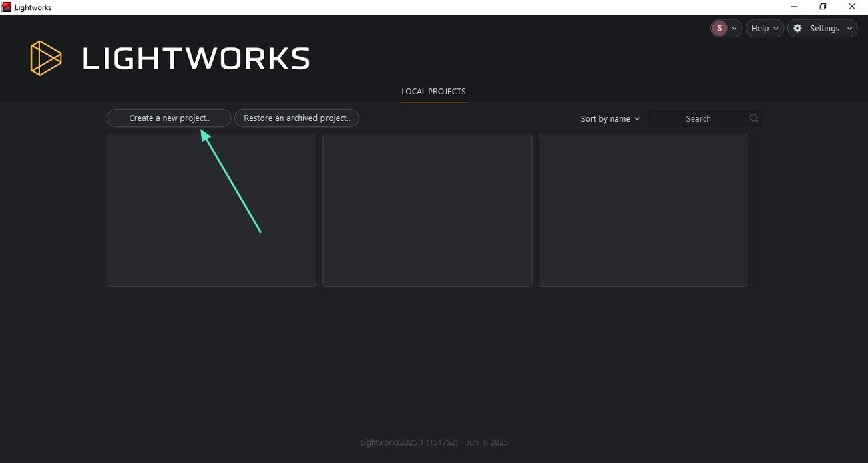Close the Lightworks window
The width and height of the screenshot is (868, 463).
[852, 7]
